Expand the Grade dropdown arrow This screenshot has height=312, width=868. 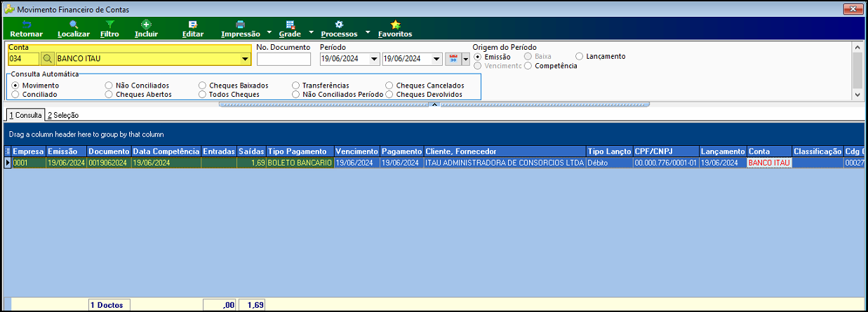pyautogui.click(x=310, y=33)
